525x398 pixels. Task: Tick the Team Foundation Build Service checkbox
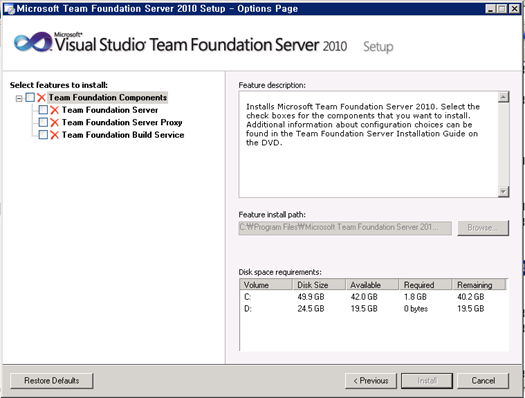point(43,135)
